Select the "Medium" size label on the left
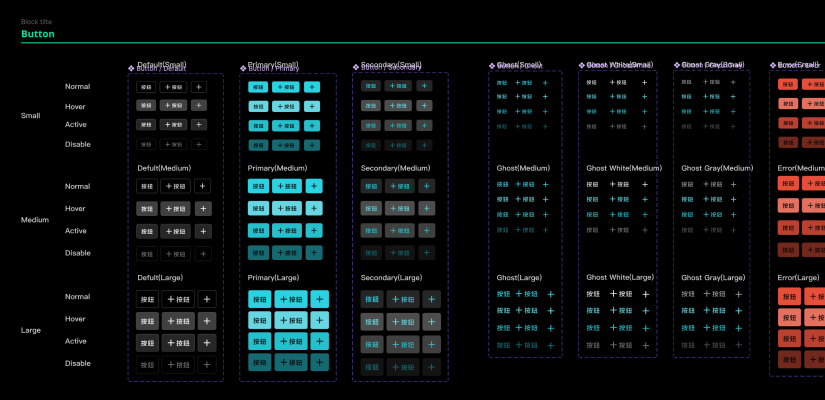This screenshot has width=825, height=400. coord(35,219)
